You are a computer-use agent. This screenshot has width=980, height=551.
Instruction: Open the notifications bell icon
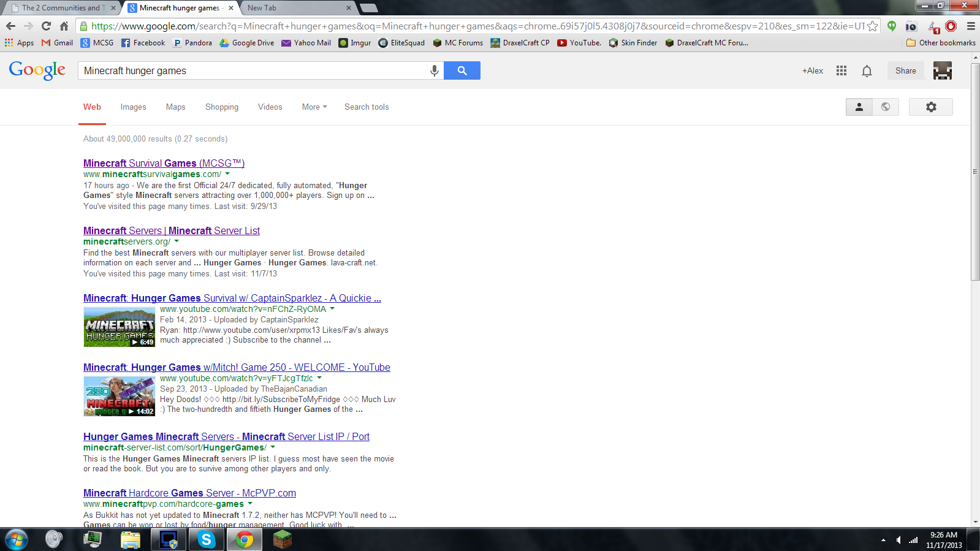click(x=867, y=70)
